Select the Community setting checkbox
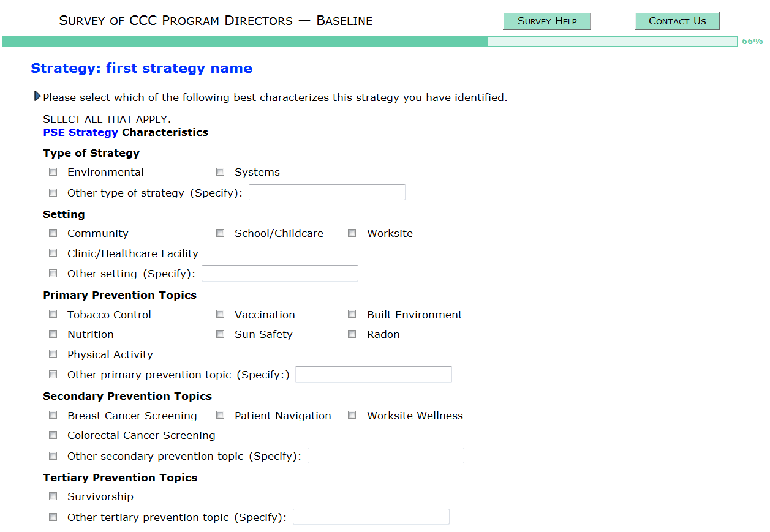 (53, 233)
